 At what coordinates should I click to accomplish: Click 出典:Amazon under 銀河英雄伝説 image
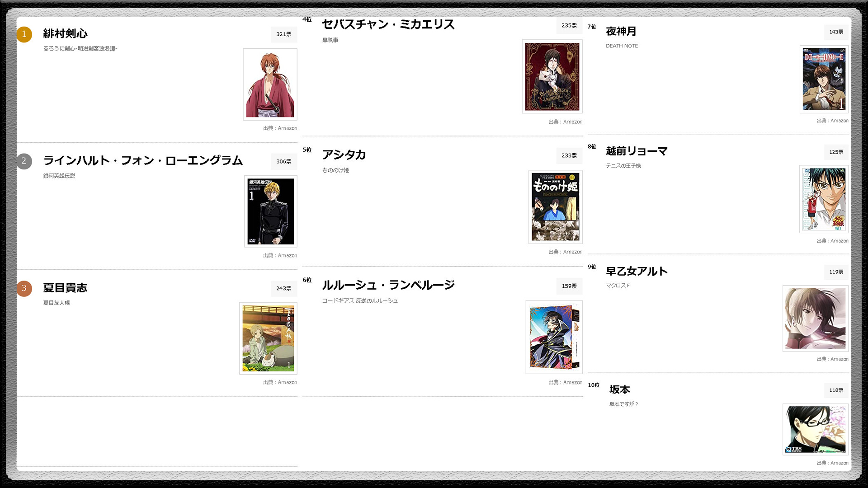click(280, 256)
